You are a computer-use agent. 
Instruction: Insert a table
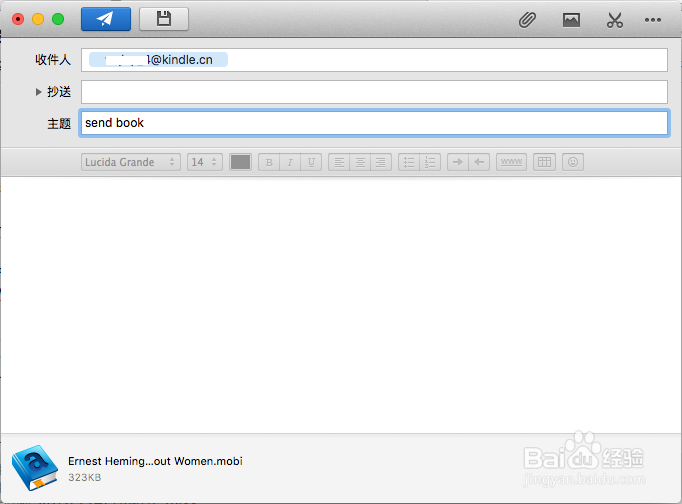point(545,162)
